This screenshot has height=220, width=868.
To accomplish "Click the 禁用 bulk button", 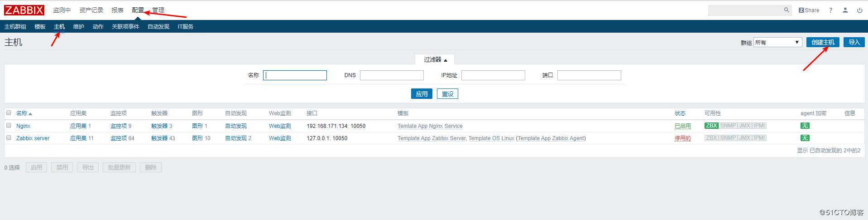I will coord(62,167).
